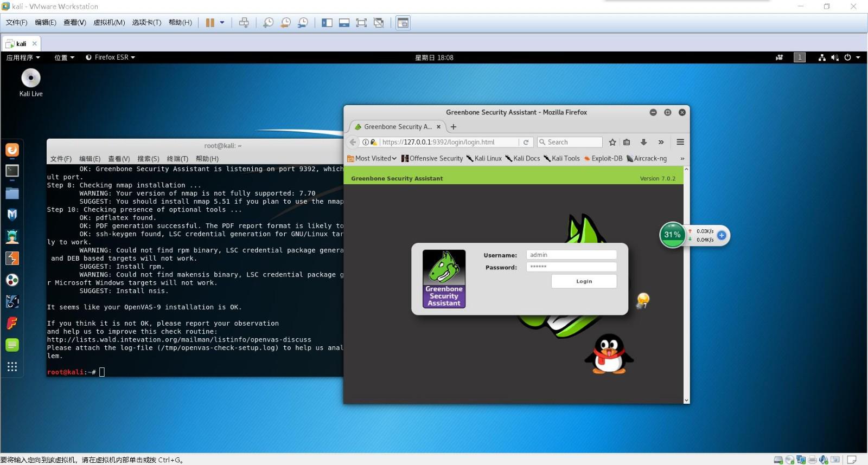
Task: Click the volume icon in Kali top bar
Action: click(835, 57)
